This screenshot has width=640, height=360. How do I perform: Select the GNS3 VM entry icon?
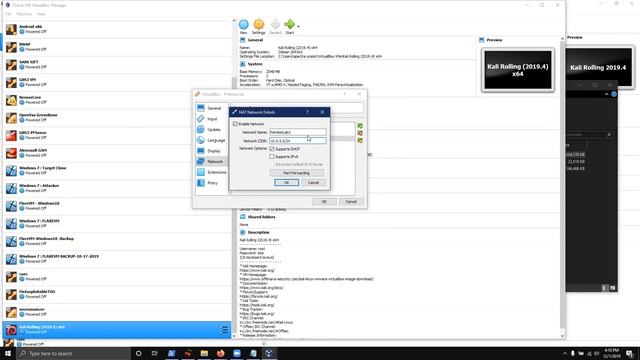coord(11,82)
